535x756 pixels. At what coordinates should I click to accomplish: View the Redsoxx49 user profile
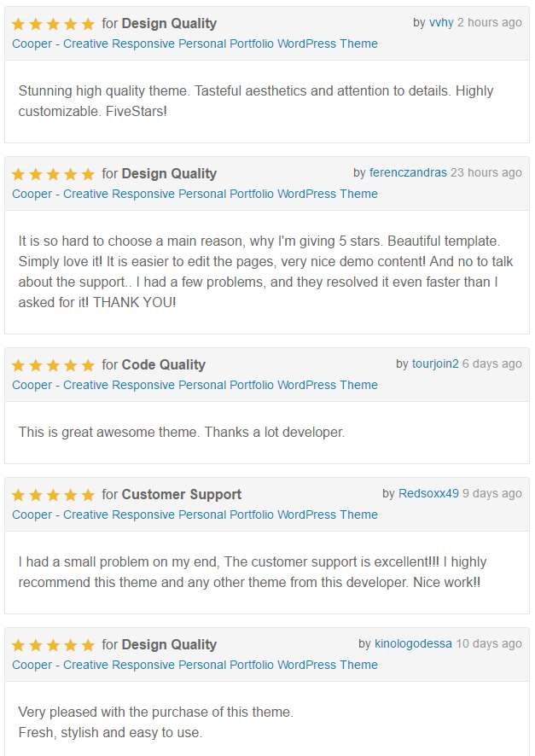(x=428, y=494)
